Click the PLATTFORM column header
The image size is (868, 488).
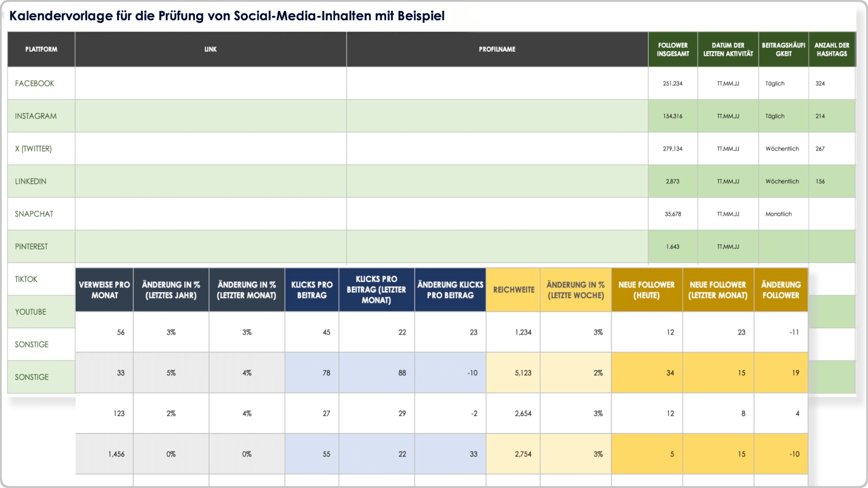(x=41, y=49)
